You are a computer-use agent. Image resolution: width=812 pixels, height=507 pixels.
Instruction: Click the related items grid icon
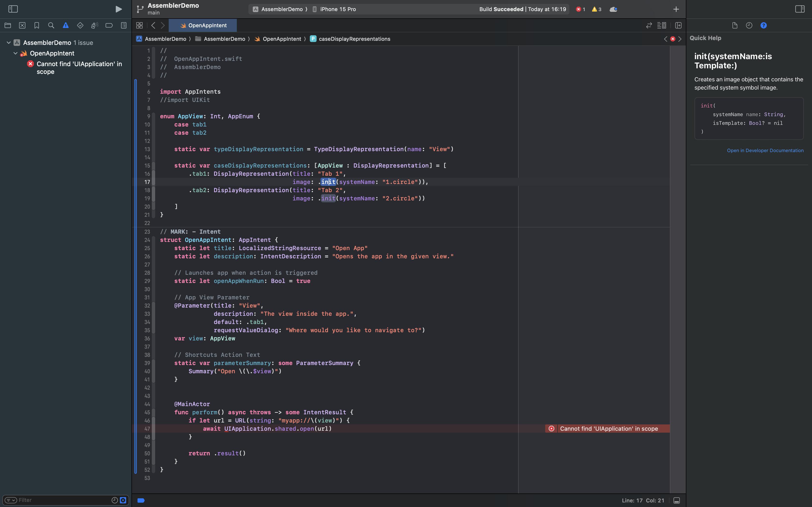140,26
